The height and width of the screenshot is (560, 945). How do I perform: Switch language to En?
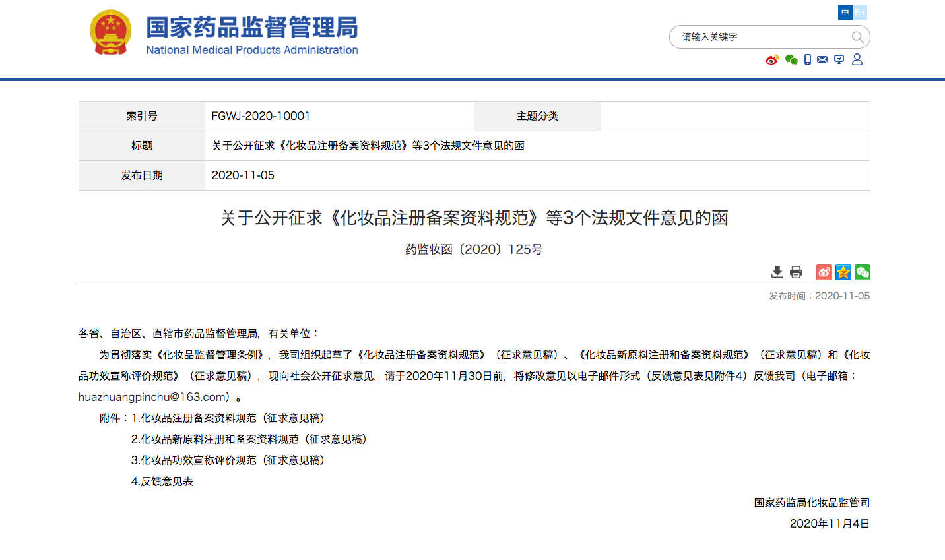coord(860,13)
